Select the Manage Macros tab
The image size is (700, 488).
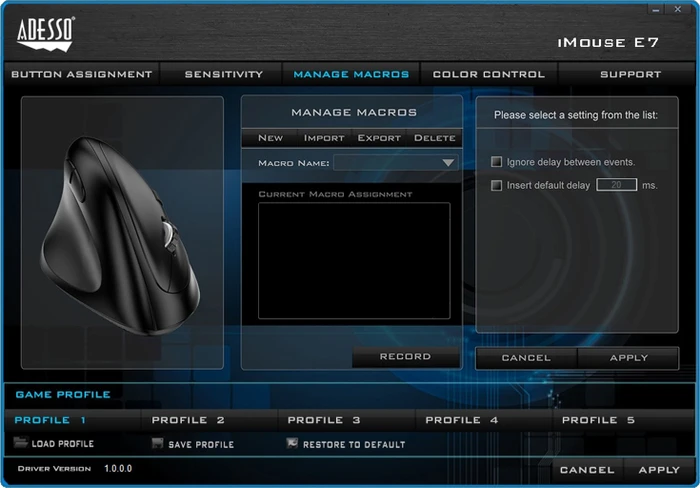(351, 74)
